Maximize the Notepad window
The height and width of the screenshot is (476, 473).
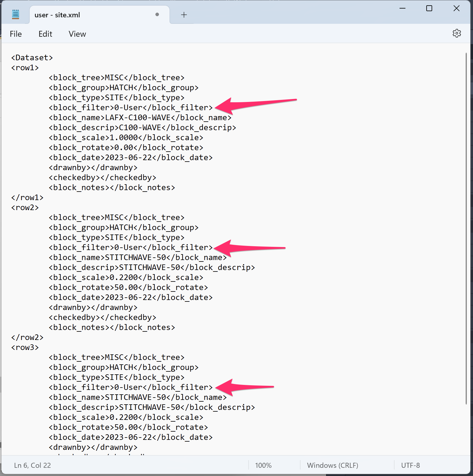coord(429,8)
